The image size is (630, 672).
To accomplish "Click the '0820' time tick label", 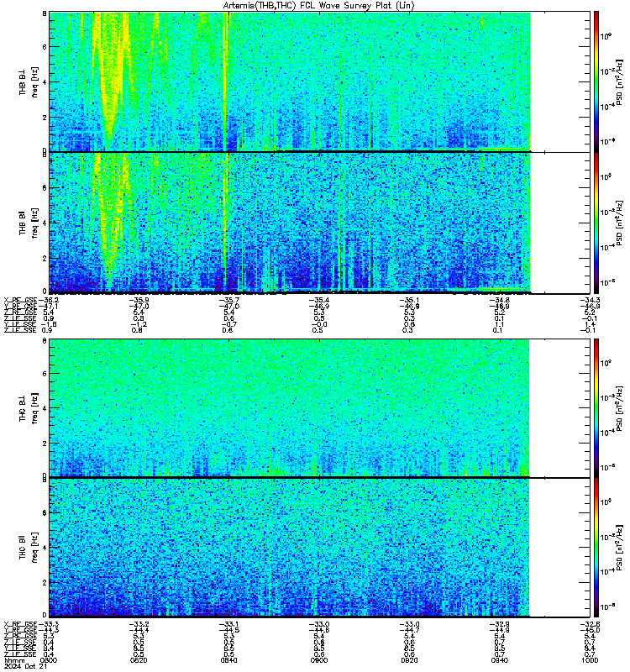I will [x=139, y=660].
